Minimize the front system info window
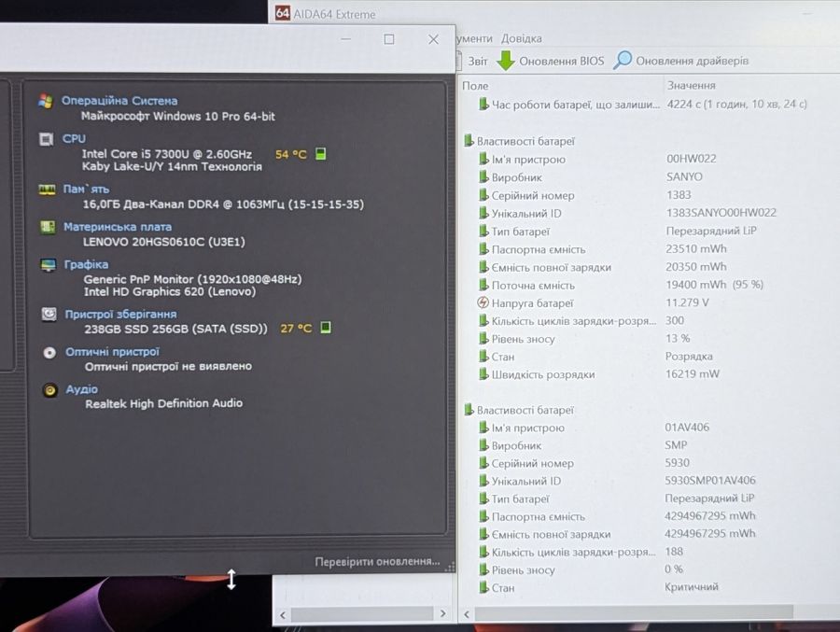 point(346,39)
